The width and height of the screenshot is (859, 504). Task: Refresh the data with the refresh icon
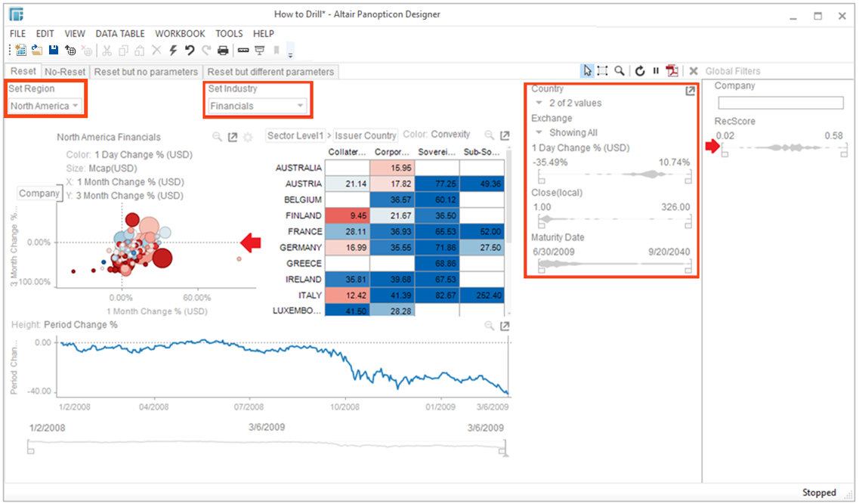click(639, 70)
